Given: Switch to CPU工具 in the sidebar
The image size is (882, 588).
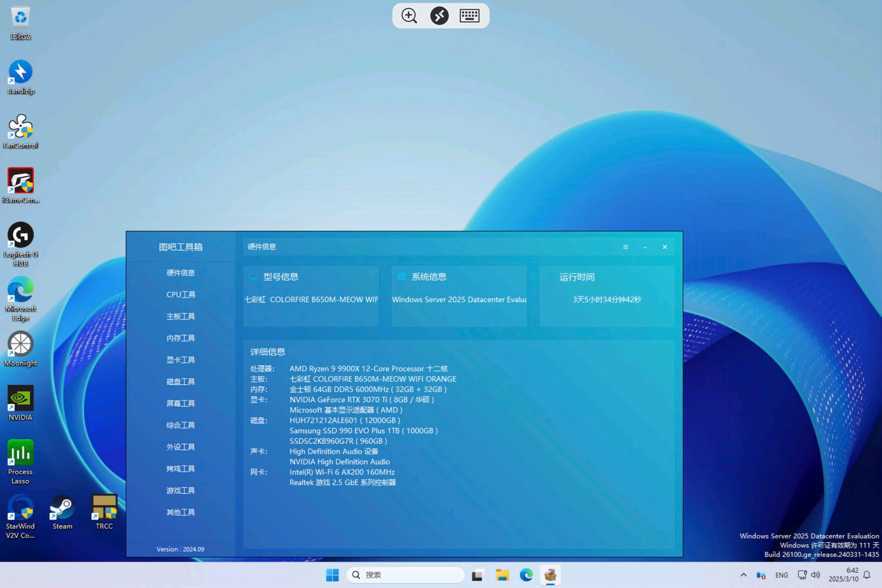Looking at the screenshot, I should [181, 295].
